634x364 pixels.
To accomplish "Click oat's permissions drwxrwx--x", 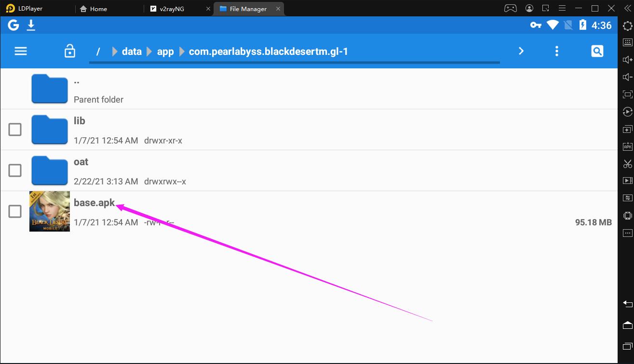I will [165, 182].
